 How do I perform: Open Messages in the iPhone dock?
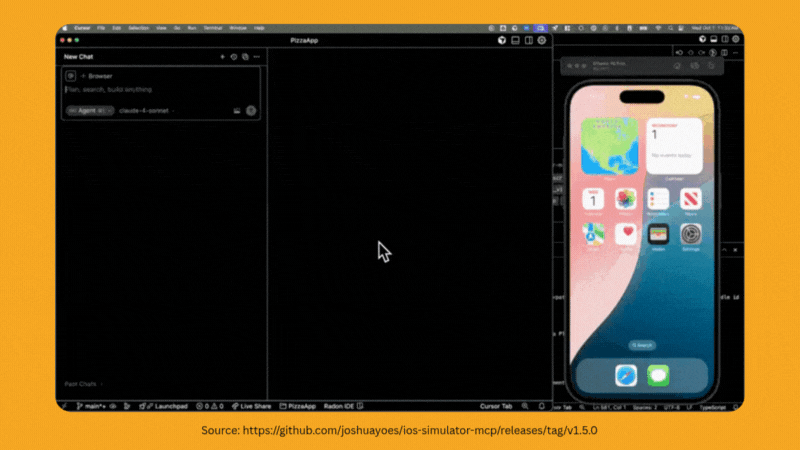pyautogui.click(x=658, y=376)
